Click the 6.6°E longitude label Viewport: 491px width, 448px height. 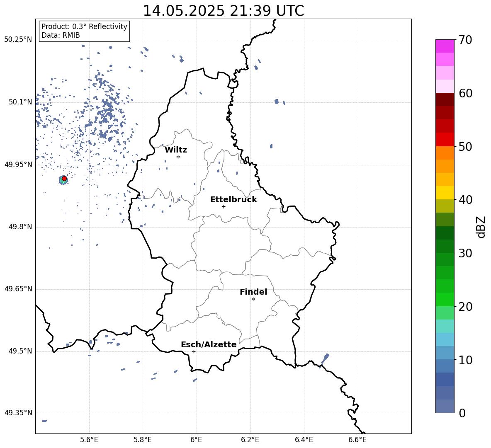pos(357,440)
